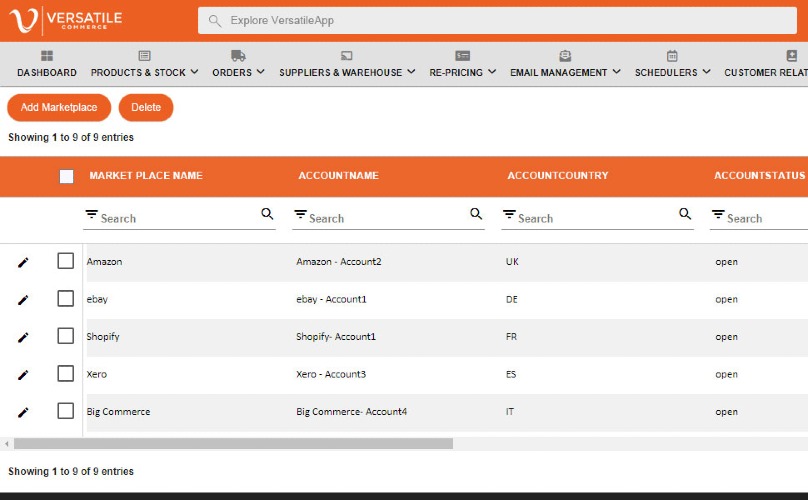
Task: Click the horizontal scrollbar thumb
Action: (x=233, y=443)
